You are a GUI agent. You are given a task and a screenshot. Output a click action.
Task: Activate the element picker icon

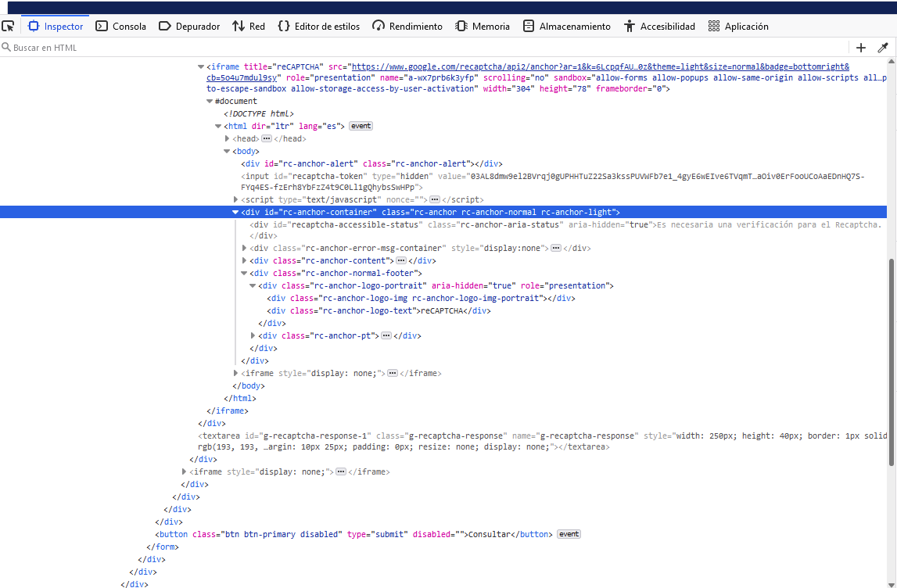coord(8,26)
